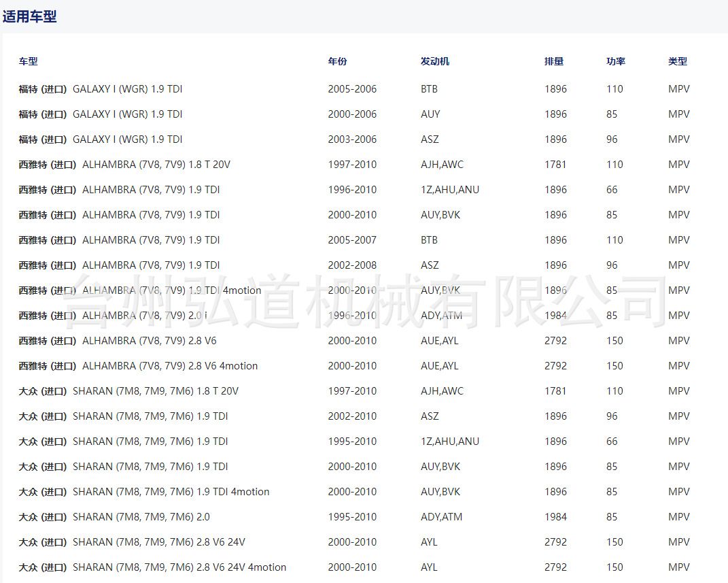Click the 2003-2006 year cell
The height and width of the screenshot is (583, 728).
coord(351,139)
